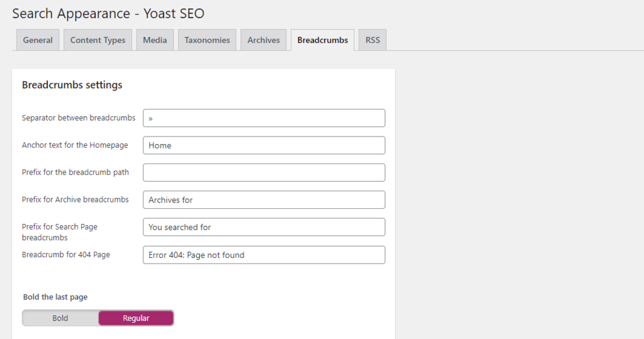644x339 pixels.
Task: Click the "Anchor text for the Homepage" label
Action: 75,145
